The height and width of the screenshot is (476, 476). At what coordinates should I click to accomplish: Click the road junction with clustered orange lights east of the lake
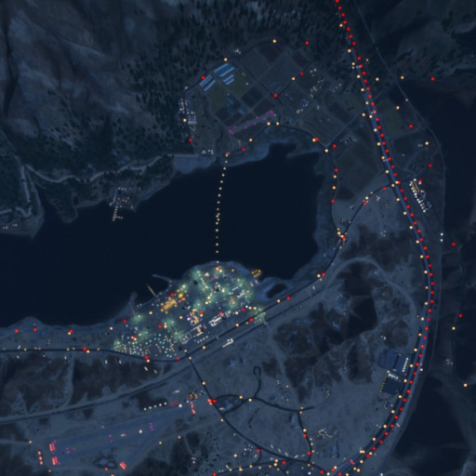(341, 234)
